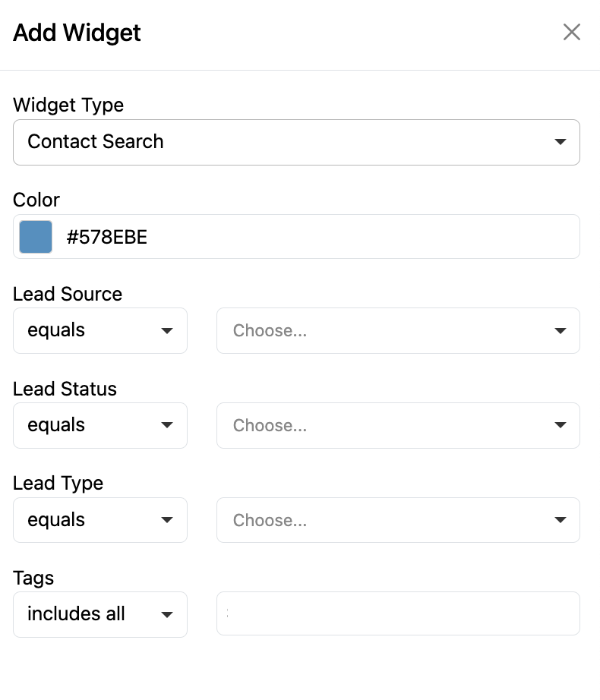Open Lead Source equals operator dropdown
The image size is (600, 700).
(x=99, y=330)
